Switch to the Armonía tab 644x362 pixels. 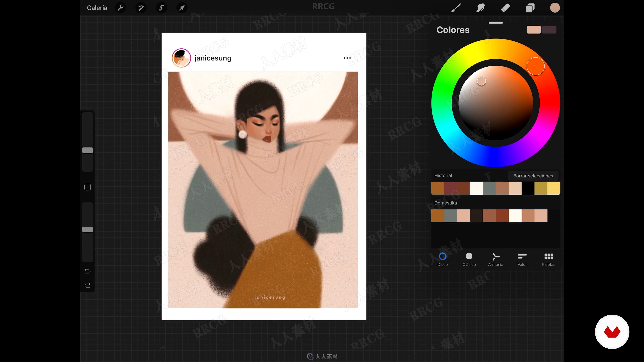(x=496, y=259)
